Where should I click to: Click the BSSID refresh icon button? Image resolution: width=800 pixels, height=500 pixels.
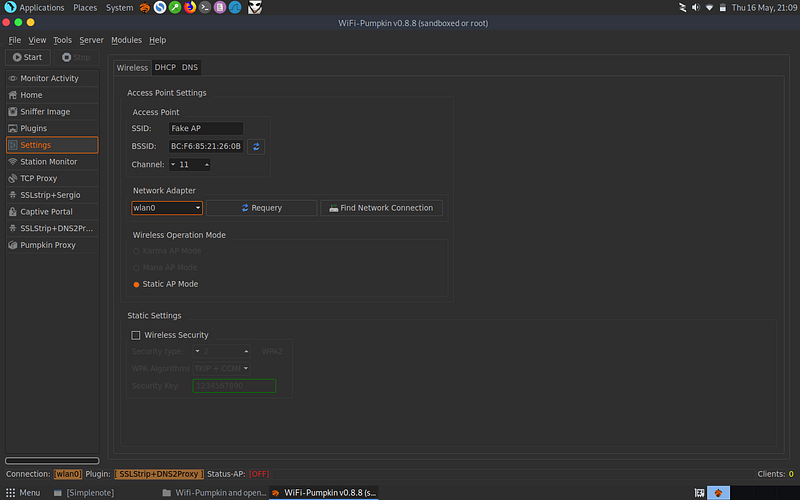coord(256,146)
